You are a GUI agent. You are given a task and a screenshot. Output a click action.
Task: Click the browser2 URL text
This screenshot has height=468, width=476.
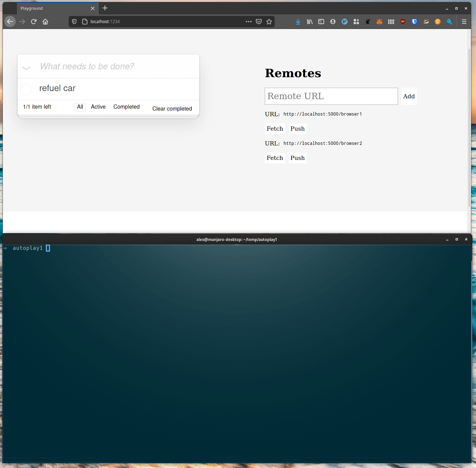tap(323, 143)
